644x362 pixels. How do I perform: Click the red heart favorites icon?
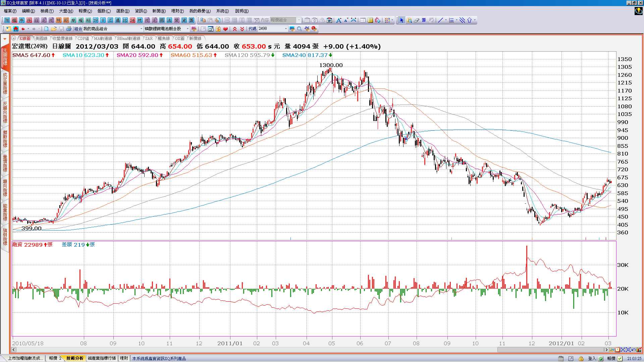(225, 29)
